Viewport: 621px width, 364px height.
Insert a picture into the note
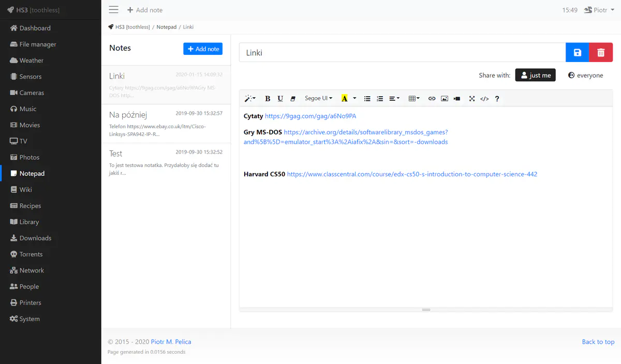click(445, 98)
